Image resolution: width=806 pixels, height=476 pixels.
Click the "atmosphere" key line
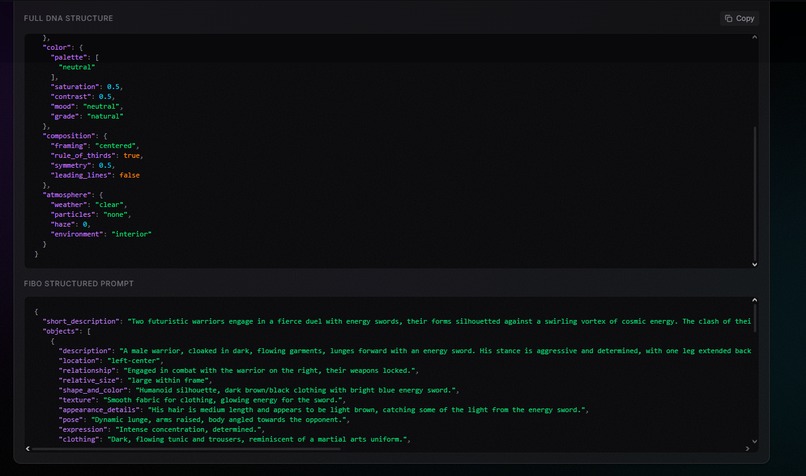[73, 195]
